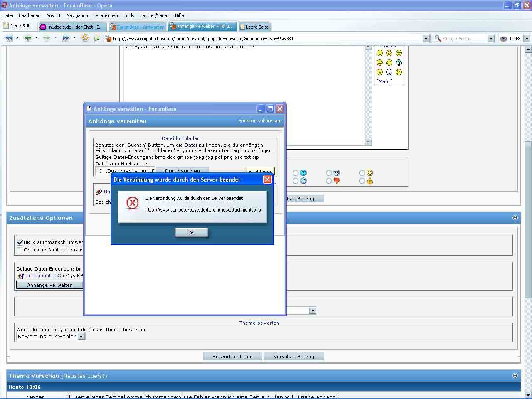Insert the tongue-out smiley in the Smilies box

tap(379, 62)
